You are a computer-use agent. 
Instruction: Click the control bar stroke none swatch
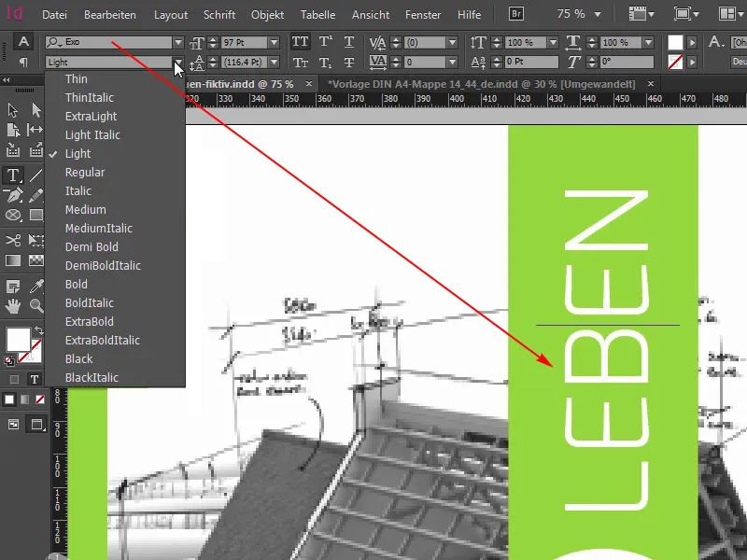coord(675,62)
